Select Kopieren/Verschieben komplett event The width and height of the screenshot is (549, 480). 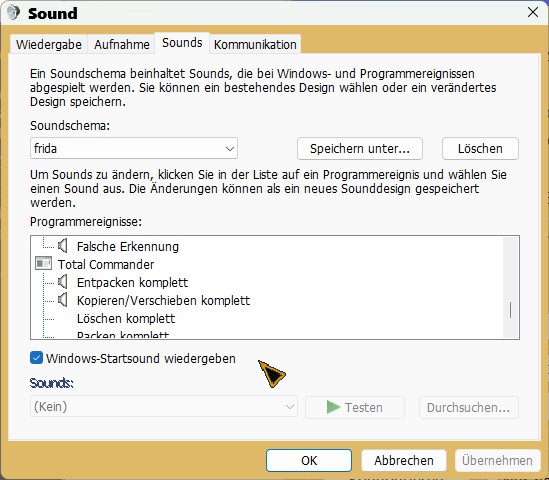[164, 300]
